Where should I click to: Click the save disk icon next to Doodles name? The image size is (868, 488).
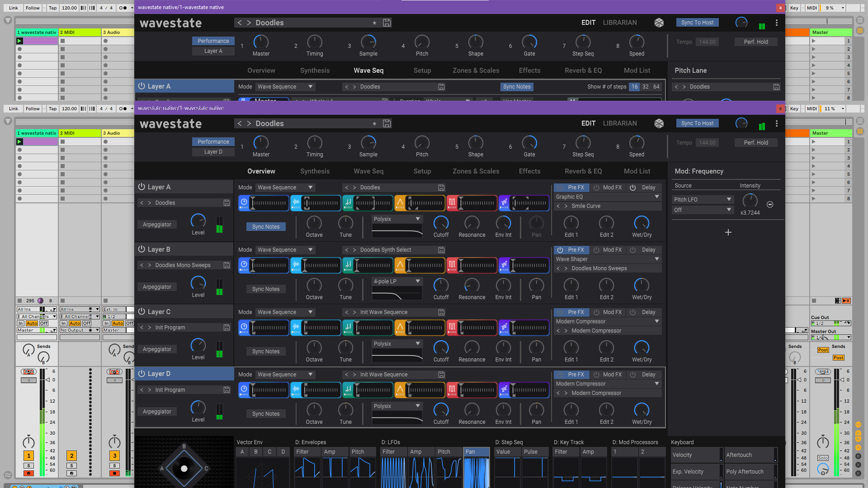pos(387,123)
